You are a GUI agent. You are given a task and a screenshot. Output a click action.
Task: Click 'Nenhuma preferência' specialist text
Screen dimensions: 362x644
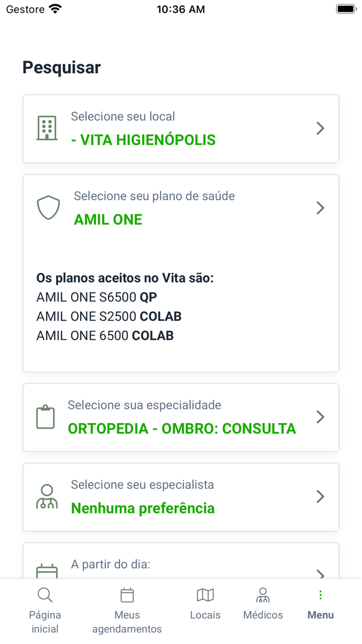pos(143,508)
